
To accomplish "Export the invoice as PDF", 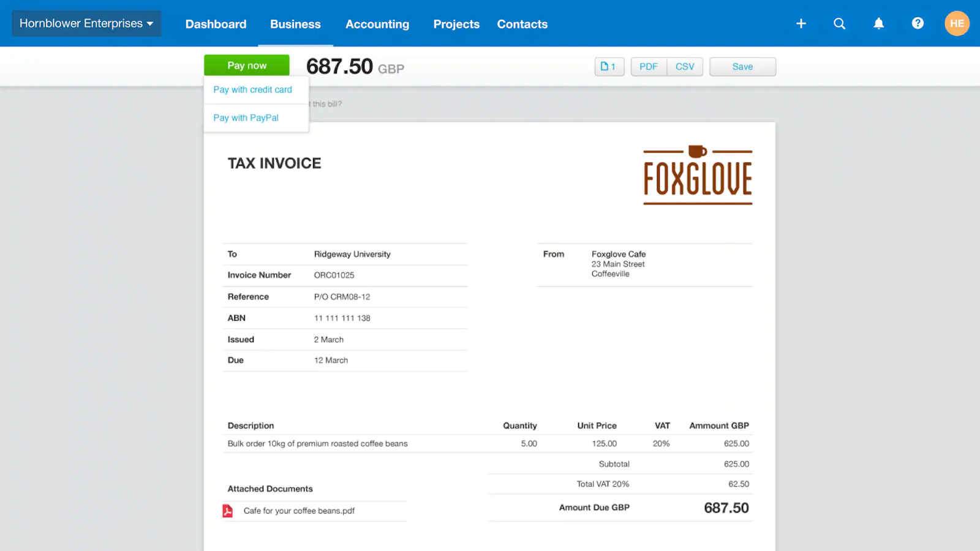I will click(x=649, y=66).
